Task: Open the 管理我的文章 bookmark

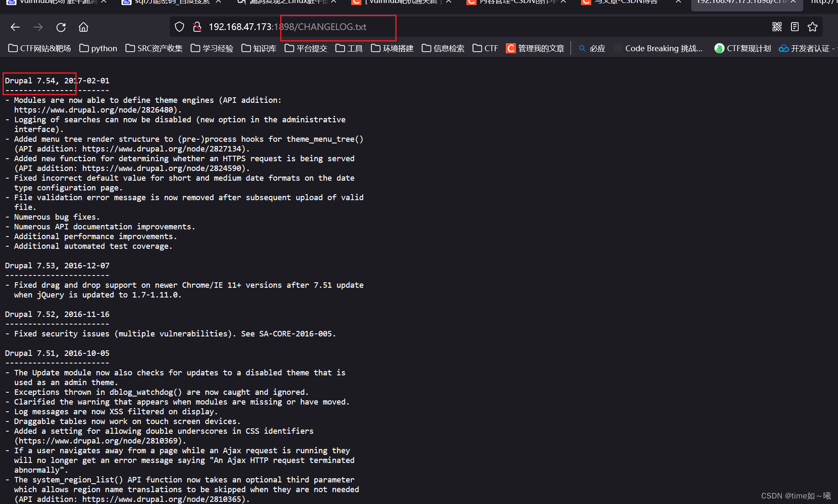Action: (535, 48)
